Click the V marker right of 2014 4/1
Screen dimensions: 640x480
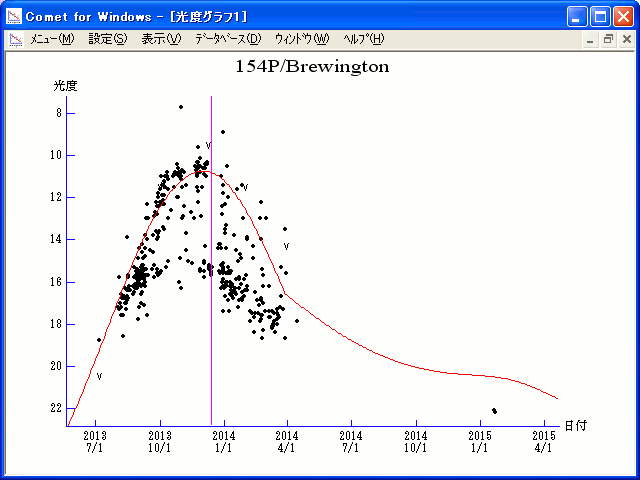(286, 246)
